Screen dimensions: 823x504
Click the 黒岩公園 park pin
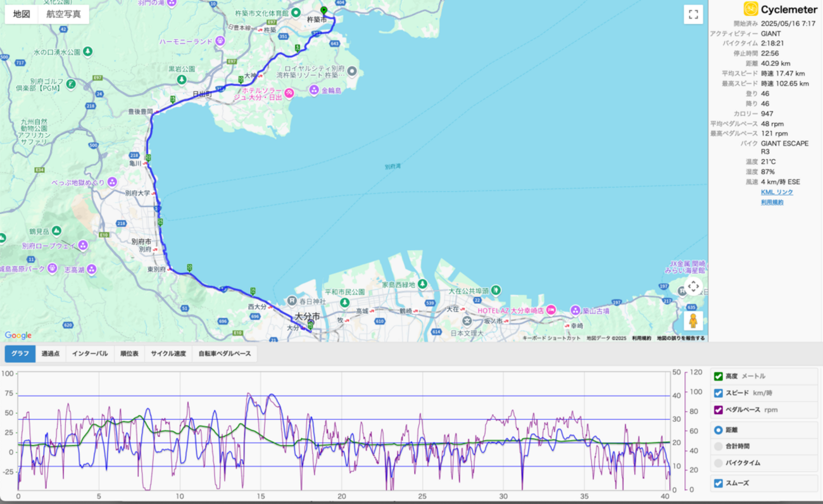pyautogui.click(x=182, y=79)
